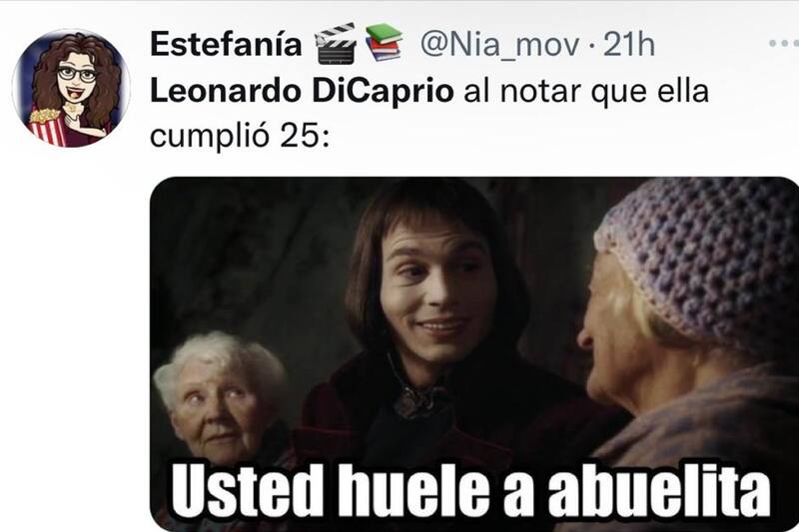Image resolution: width=799 pixels, height=532 pixels.
Task: Click the glasses on the avatar's cartoon face
Action: tap(77, 75)
